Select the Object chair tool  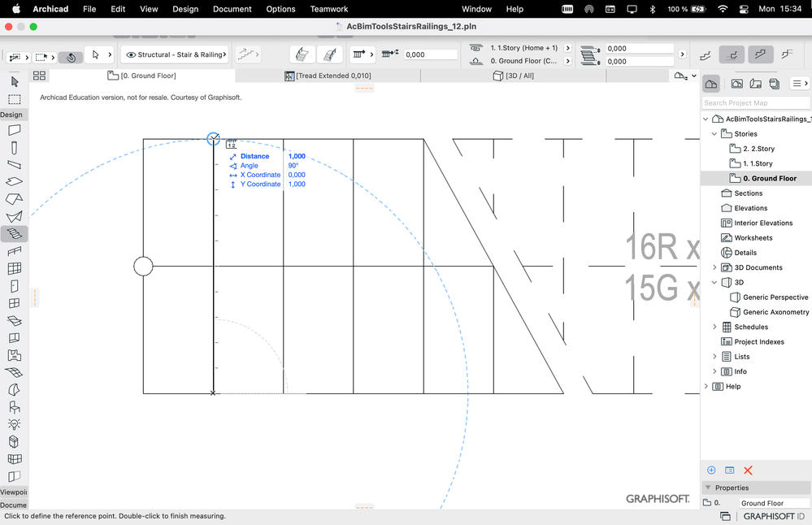(14, 407)
